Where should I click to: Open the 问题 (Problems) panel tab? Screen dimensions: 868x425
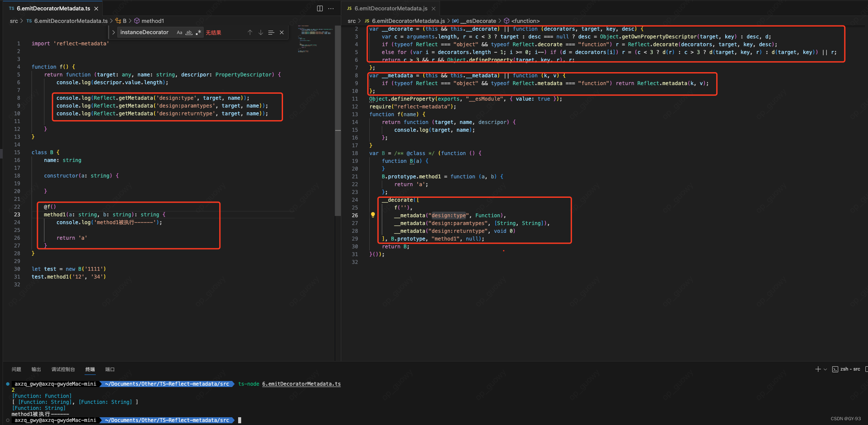tap(16, 369)
